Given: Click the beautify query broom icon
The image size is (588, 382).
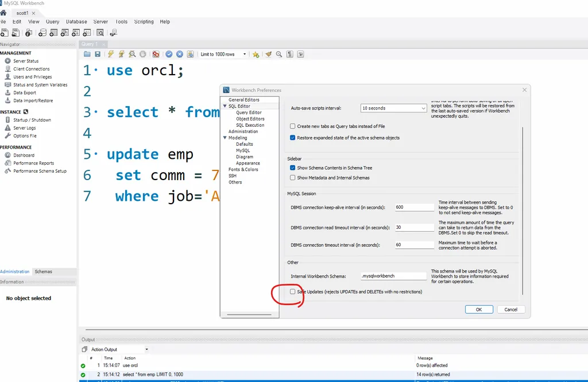Looking at the screenshot, I should (x=269, y=54).
